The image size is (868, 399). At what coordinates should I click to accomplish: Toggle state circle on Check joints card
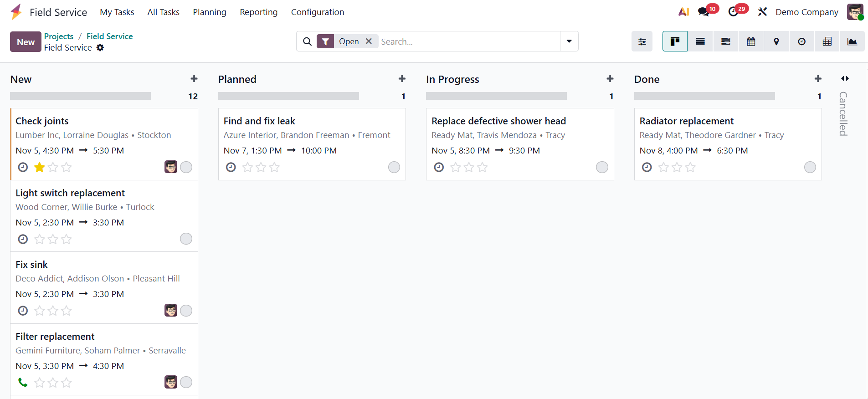click(186, 167)
